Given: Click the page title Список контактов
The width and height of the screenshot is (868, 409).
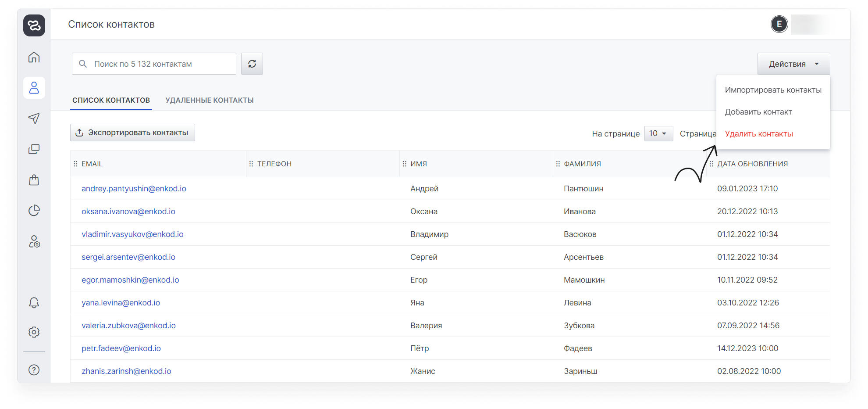Looking at the screenshot, I should pyautogui.click(x=111, y=25).
